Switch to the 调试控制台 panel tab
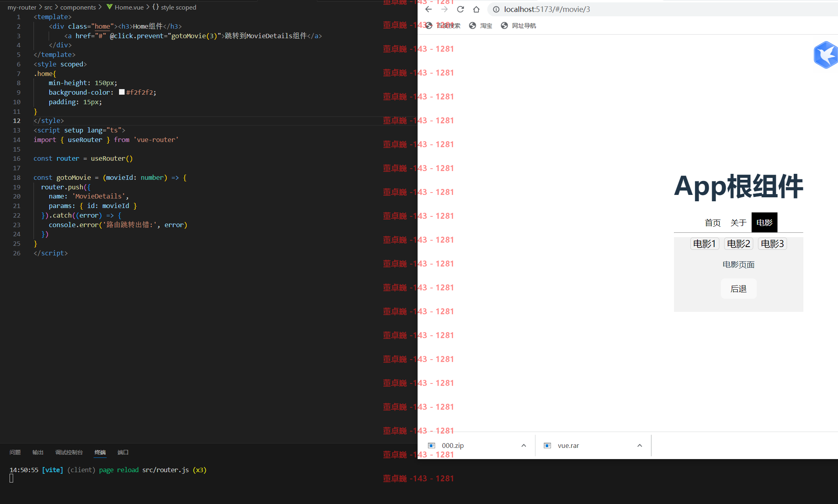Screen dimensions: 838x504 [69, 452]
